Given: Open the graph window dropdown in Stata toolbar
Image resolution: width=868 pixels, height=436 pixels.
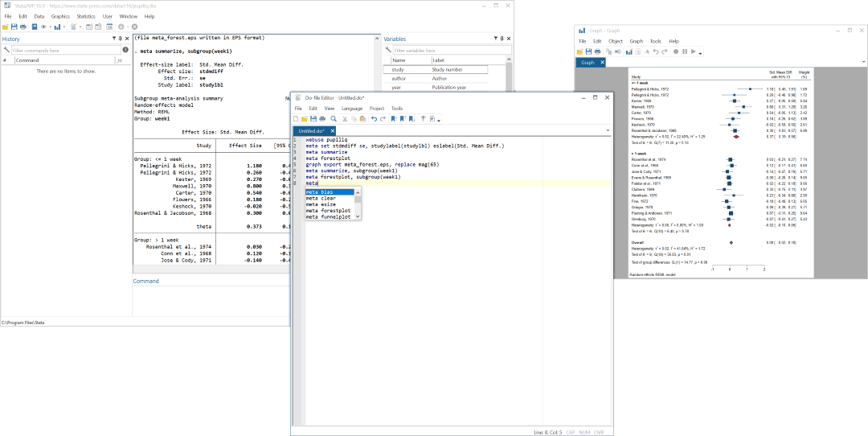Looking at the screenshot, I should coord(63,27).
